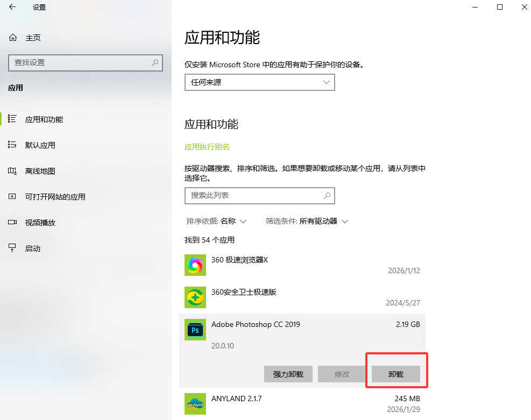Click the 可打开网站的应用 sidebar icon
The height and width of the screenshot is (420, 531).
[x=12, y=197]
